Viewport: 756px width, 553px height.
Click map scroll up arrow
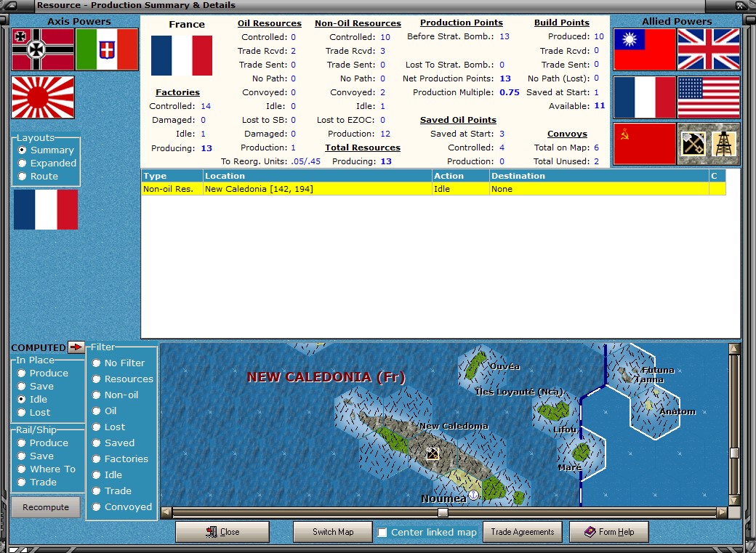point(734,348)
